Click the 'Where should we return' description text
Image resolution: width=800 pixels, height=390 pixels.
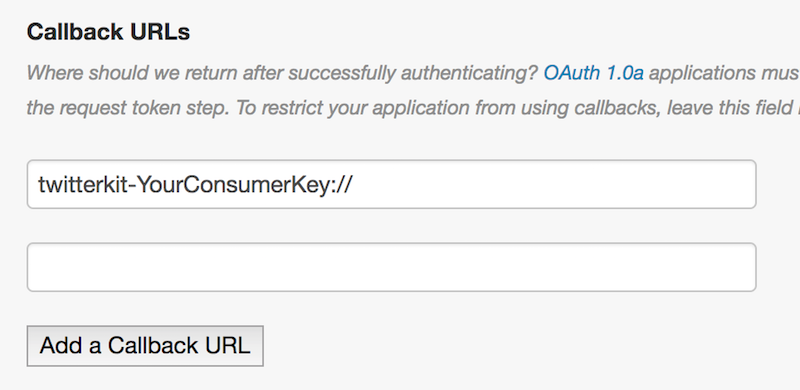[x=282, y=73]
